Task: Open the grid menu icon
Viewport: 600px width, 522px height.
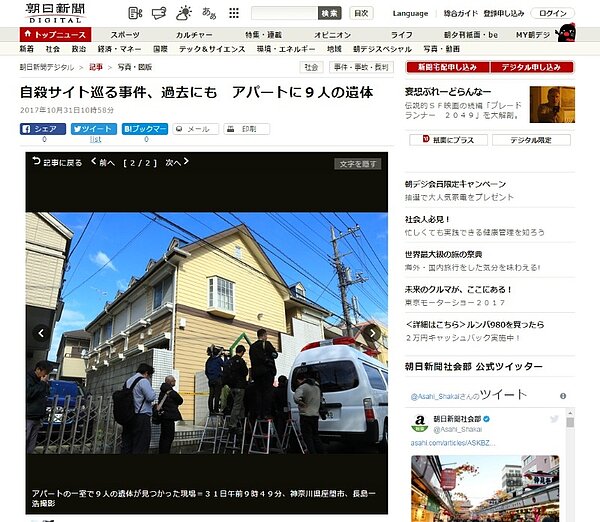Action: 234,13
